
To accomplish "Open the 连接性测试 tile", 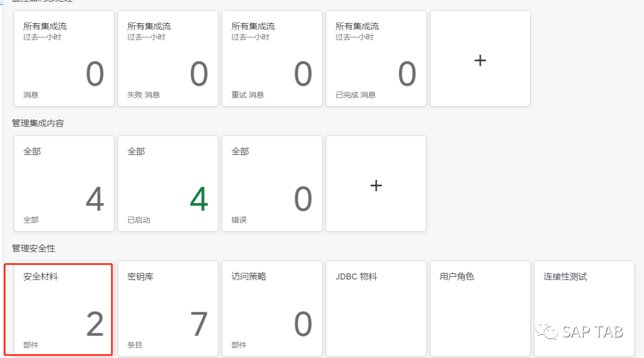I will click(x=584, y=309).
